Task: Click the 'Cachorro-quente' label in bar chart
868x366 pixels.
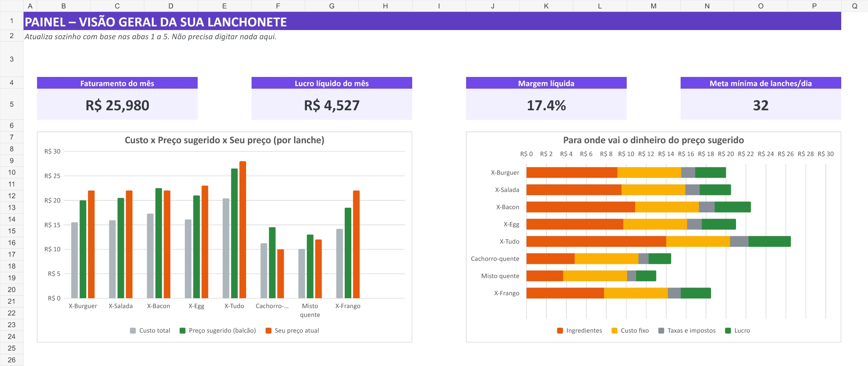Action: click(495, 259)
